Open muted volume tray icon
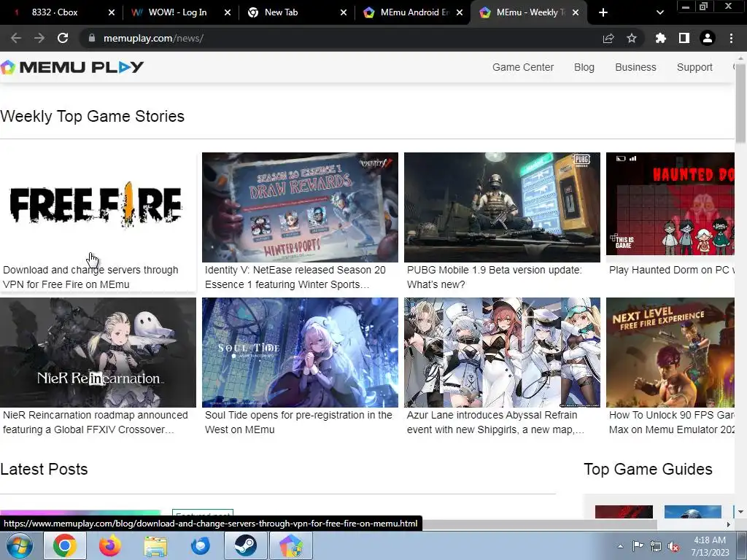The height and width of the screenshot is (560, 747). (x=673, y=546)
